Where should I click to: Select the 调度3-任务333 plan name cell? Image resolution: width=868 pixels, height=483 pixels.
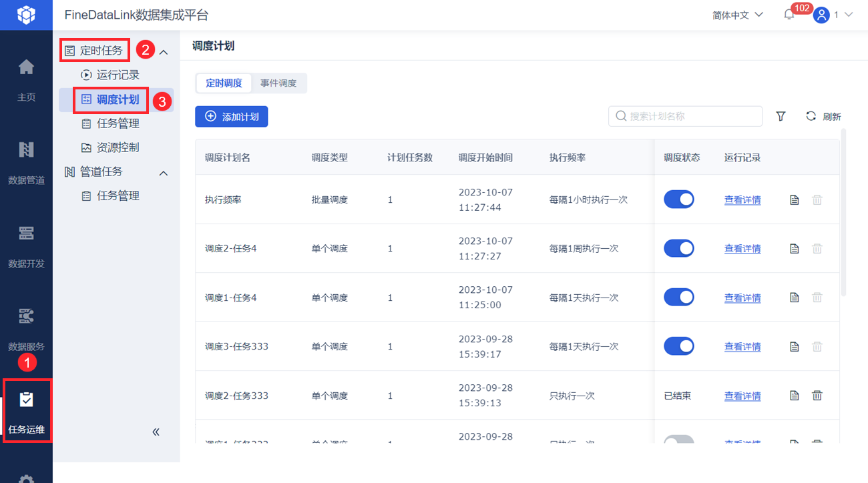click(x=236, y=346)
